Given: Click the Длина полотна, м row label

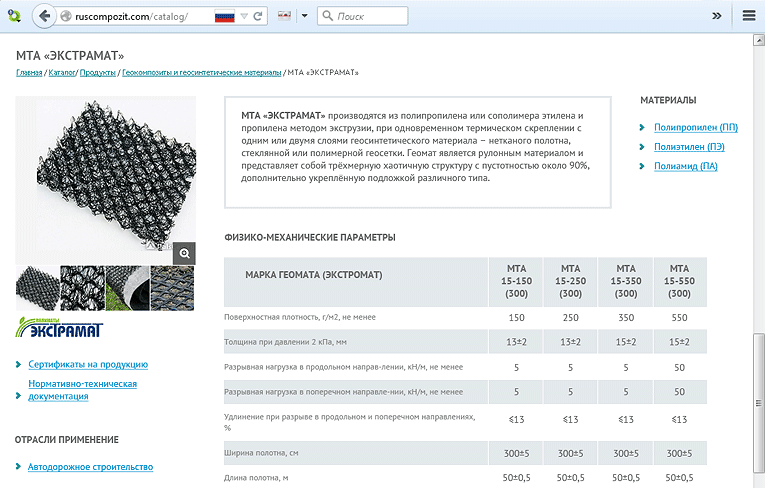Looking at the screenshot, I should coord(256,478).
